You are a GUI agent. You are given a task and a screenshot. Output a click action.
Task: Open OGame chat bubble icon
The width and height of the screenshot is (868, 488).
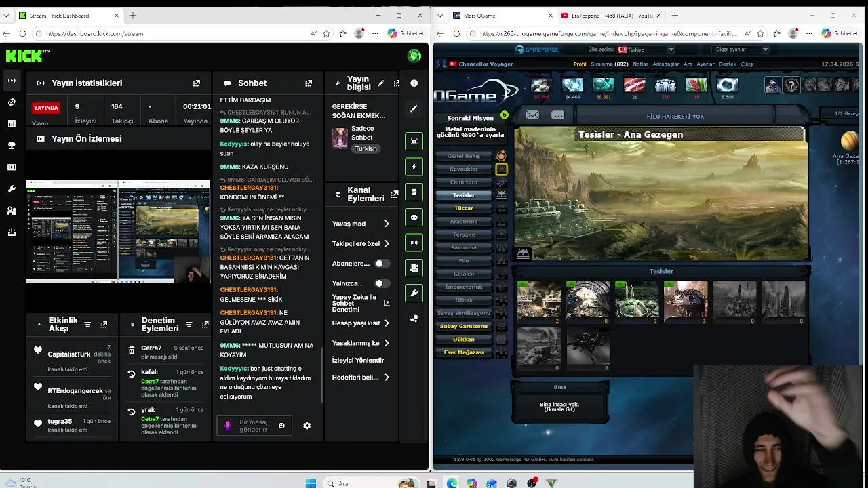click(x=557, y=115)
